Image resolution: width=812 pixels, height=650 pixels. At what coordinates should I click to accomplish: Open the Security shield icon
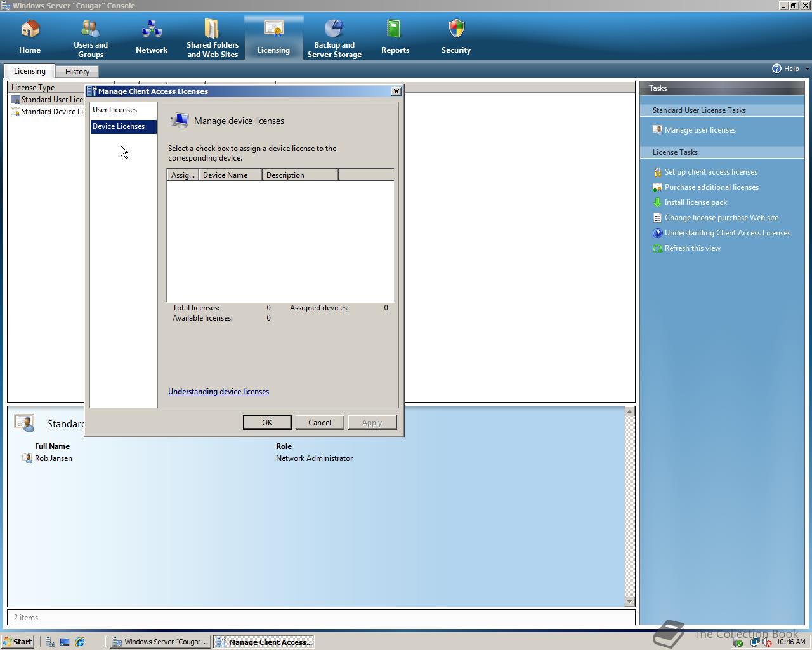pyautogui.click(x=456, y=29)
